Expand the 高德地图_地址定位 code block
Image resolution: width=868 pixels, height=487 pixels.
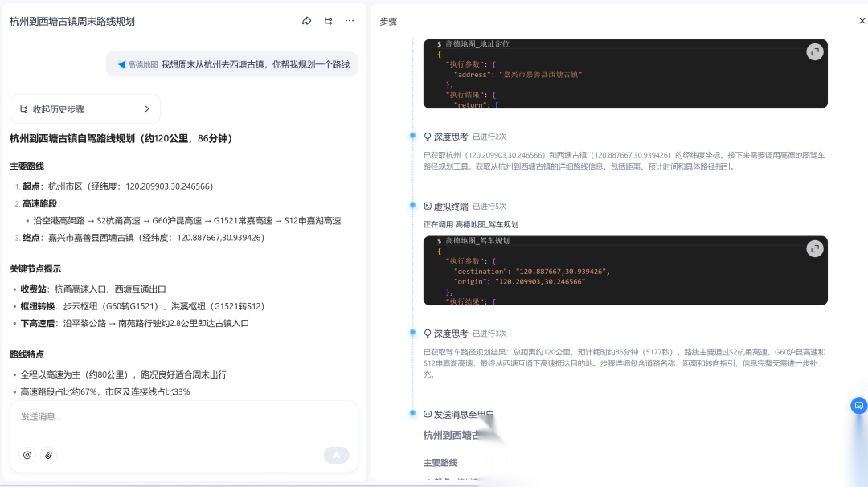(x=814, y=52)
